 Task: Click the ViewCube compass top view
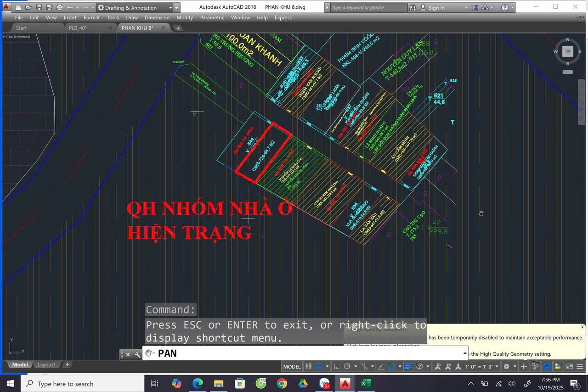click(x=567, y=51)
